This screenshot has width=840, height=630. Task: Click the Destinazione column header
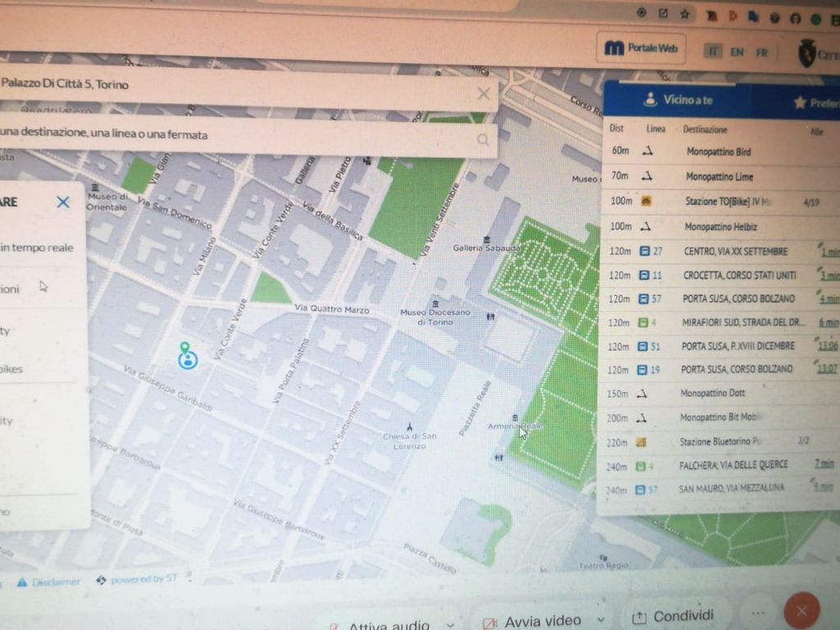point(705,130)
